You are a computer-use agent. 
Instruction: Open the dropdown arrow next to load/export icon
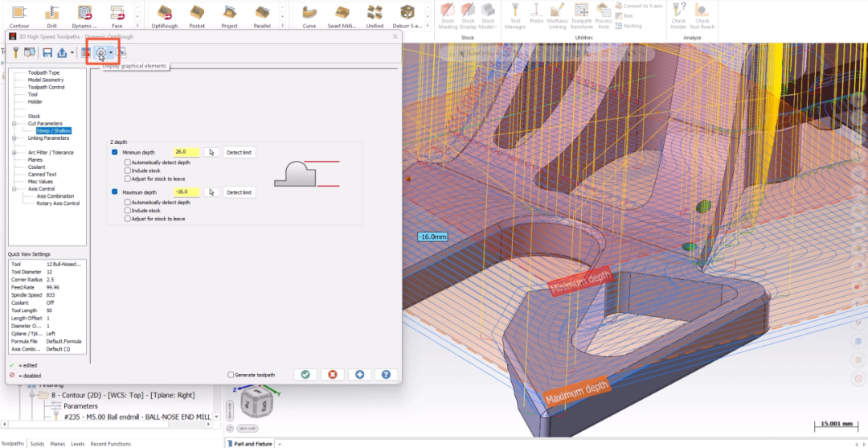pyautogui.click(x=72, y=52)
